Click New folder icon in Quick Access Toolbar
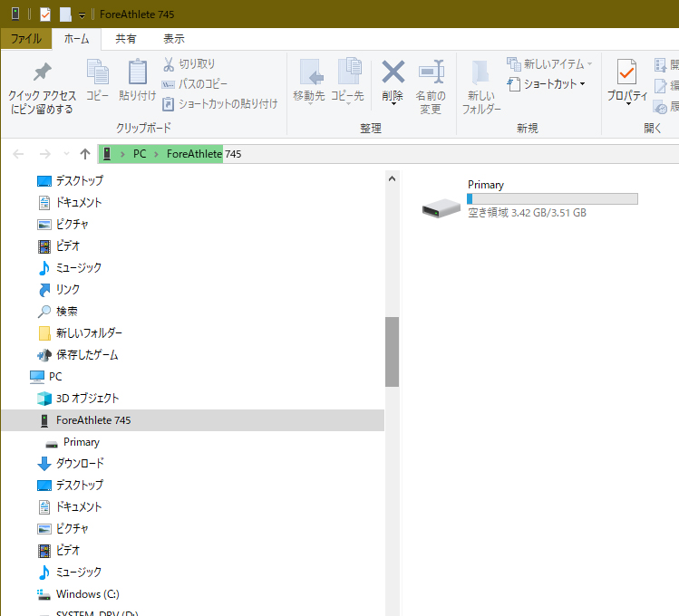This screenshot has height=616, width=679. pyautogui.click(x=65, y=14)
